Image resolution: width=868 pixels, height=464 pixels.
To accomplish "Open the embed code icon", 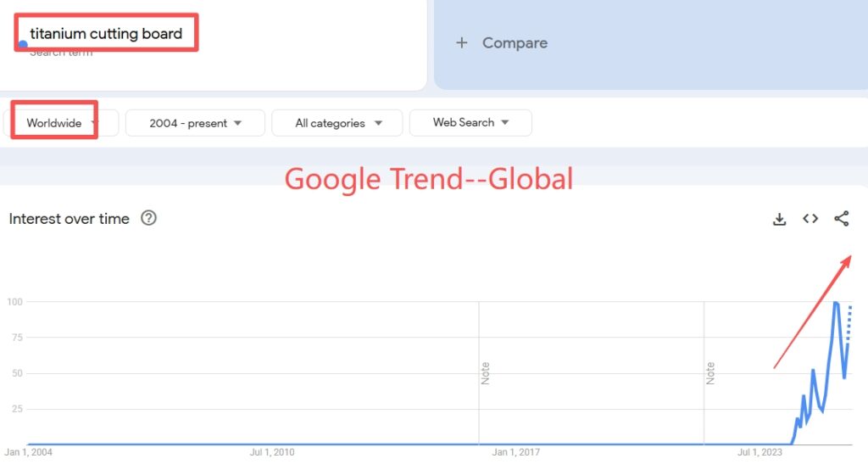I will click(810, 219).
